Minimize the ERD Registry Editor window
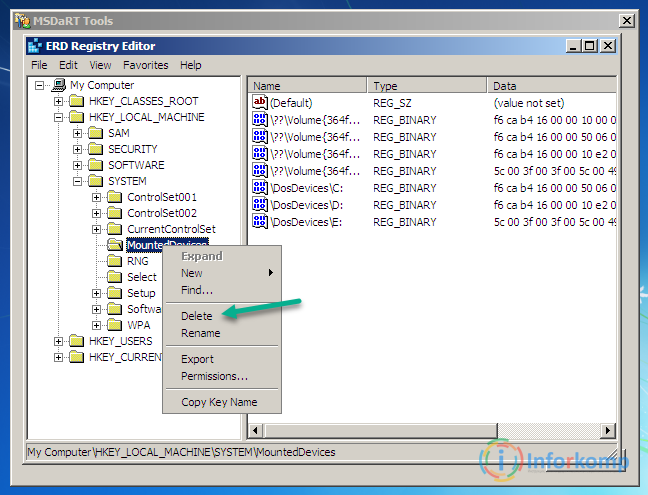This screenshot has height=495, width=648. coord(573,46)
